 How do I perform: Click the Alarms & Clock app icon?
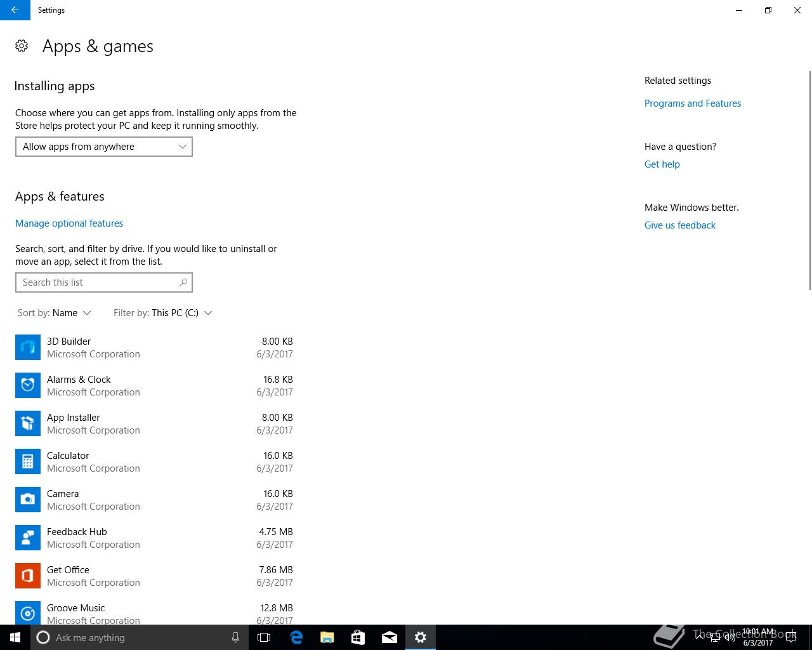(x=28, y=385)
